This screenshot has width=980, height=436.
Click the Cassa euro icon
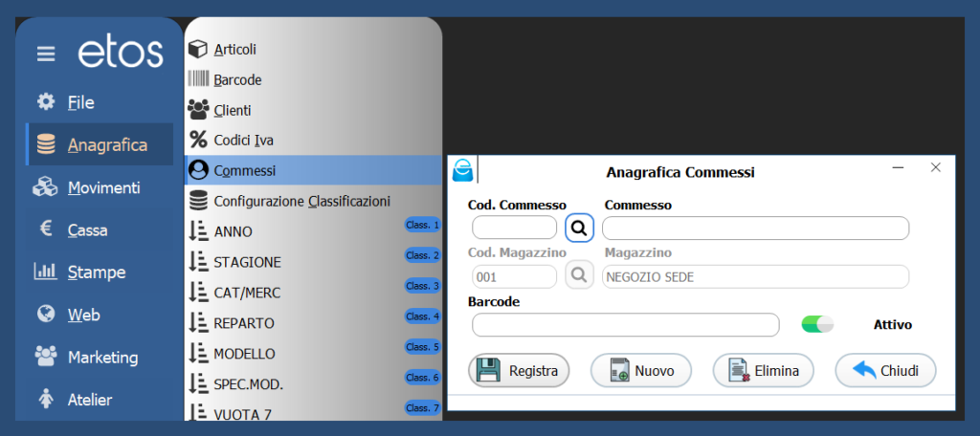coord(46,229)
